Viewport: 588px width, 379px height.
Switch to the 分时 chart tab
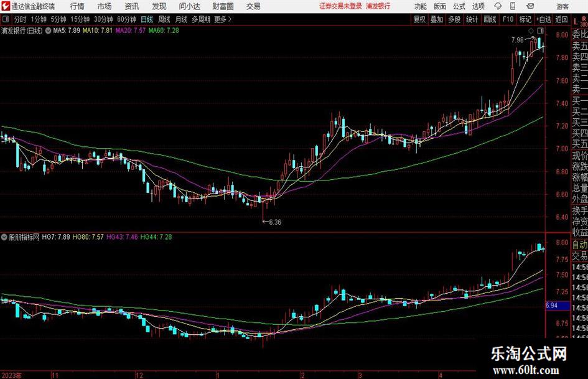[x=21, y=19]
